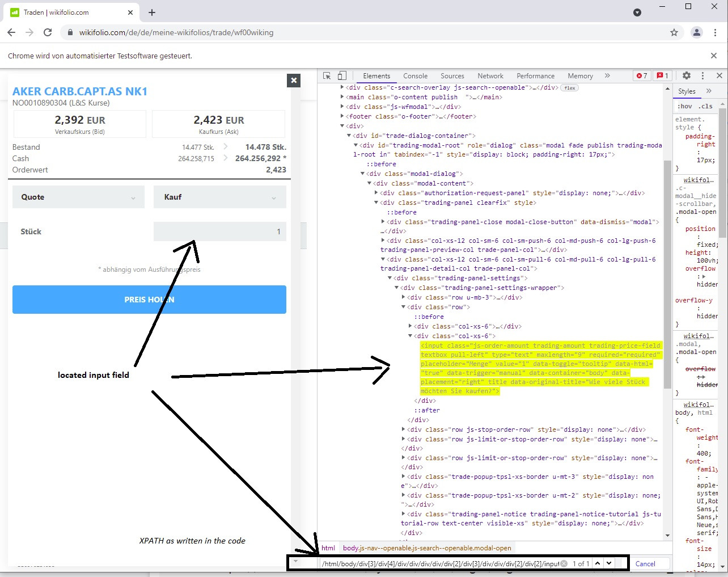The height and width of the screenshot is (577, 728).
Task: Open the Quote order type dropdown
Action: pyautogui.click(x=79, y=197)
